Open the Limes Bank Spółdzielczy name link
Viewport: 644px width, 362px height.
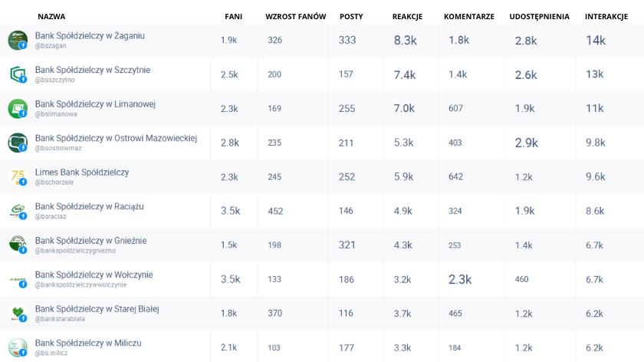pyautogui.click(x=82, y=172)
